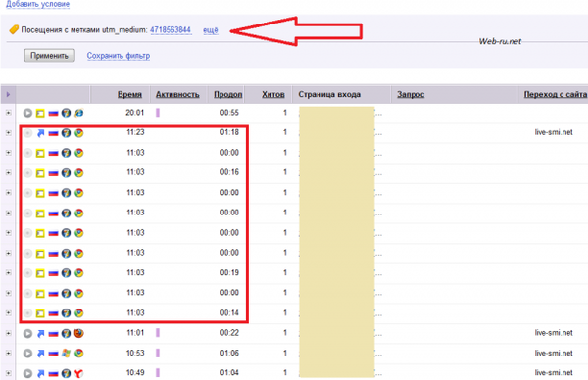This screenshot has width=588, height=380.
Task: Expand the row with duration 00:14
Action: 8,313
